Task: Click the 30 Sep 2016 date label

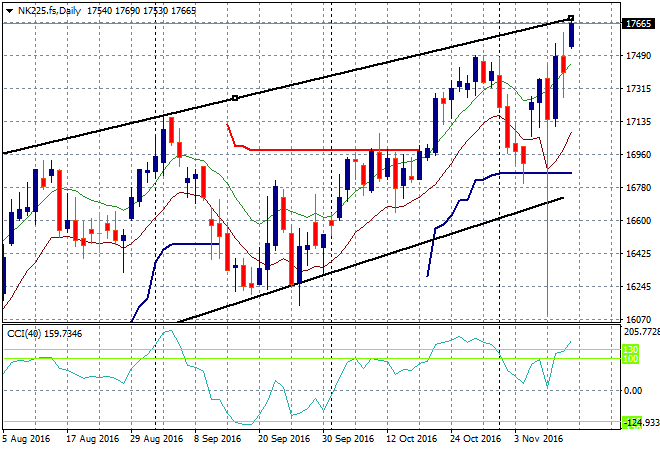Action: coord(348,439)
